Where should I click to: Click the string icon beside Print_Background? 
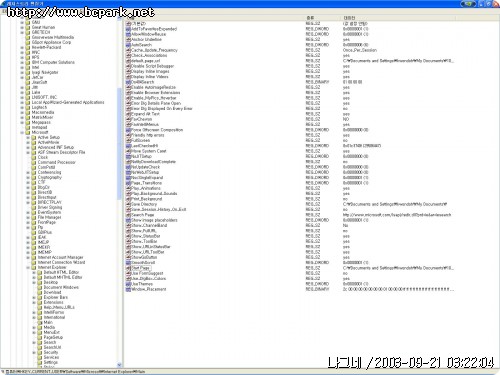(128, 199)
